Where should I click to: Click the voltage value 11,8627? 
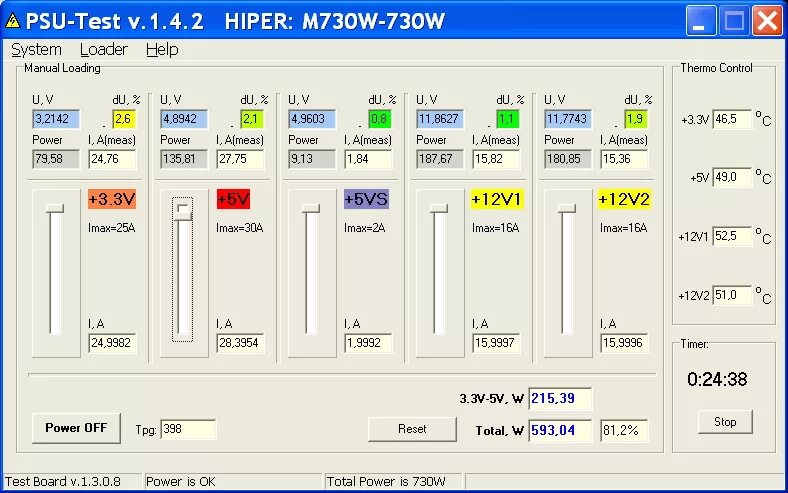coord(440,119)
